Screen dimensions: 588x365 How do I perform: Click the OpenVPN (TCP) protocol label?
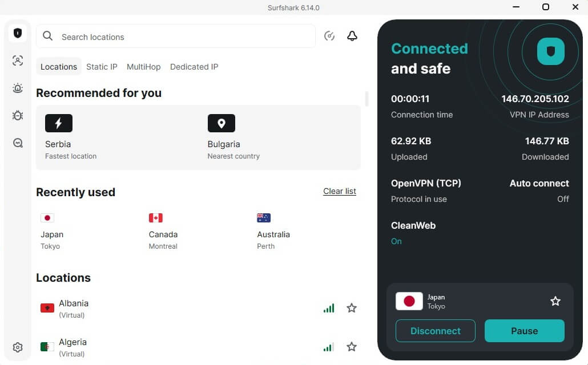pos(426,183)
